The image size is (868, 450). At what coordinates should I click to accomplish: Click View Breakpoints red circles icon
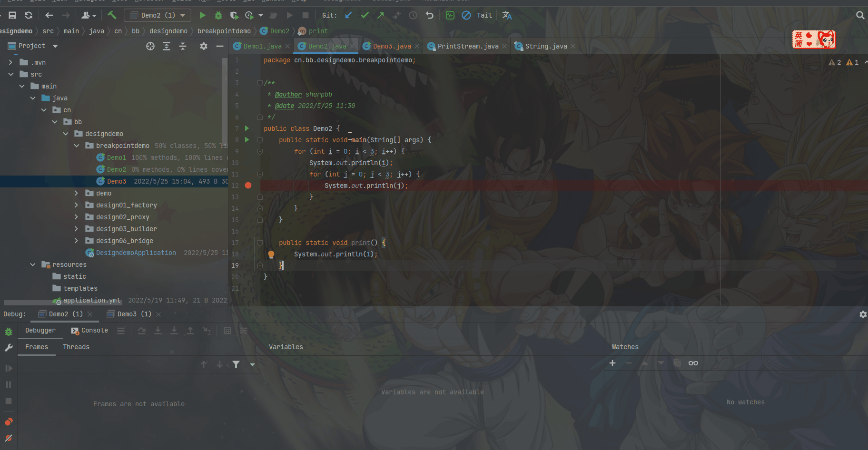[9, 422]
